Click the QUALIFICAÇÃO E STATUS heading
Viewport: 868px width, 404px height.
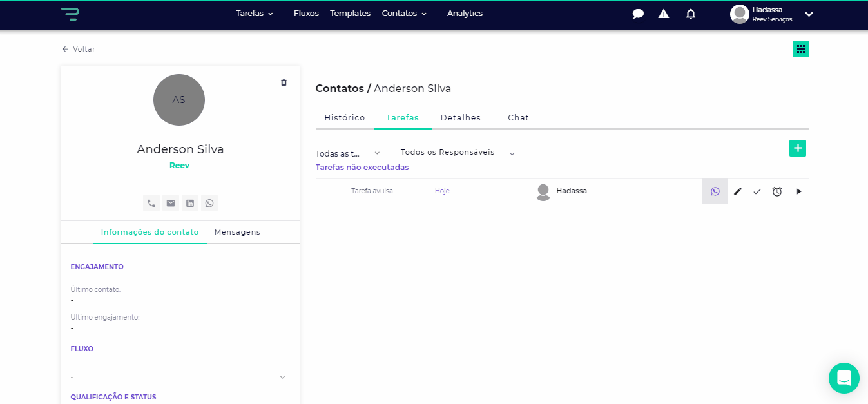[x=113, y=397]
